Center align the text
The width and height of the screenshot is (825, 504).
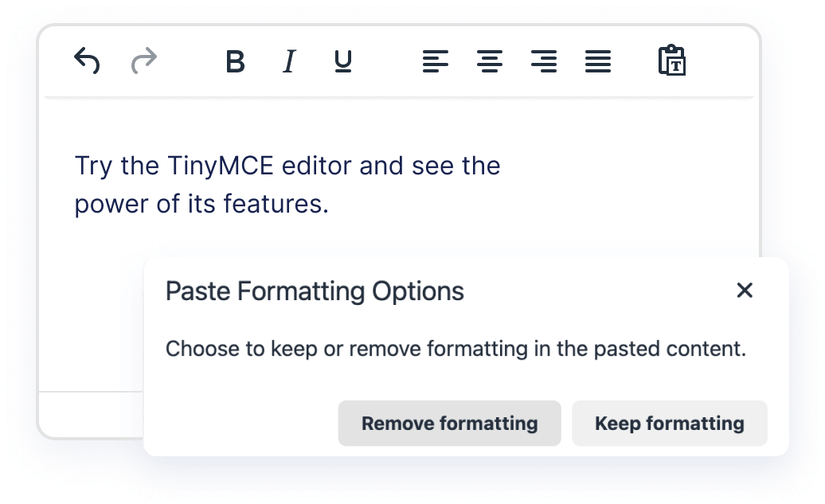click(490, 62)
